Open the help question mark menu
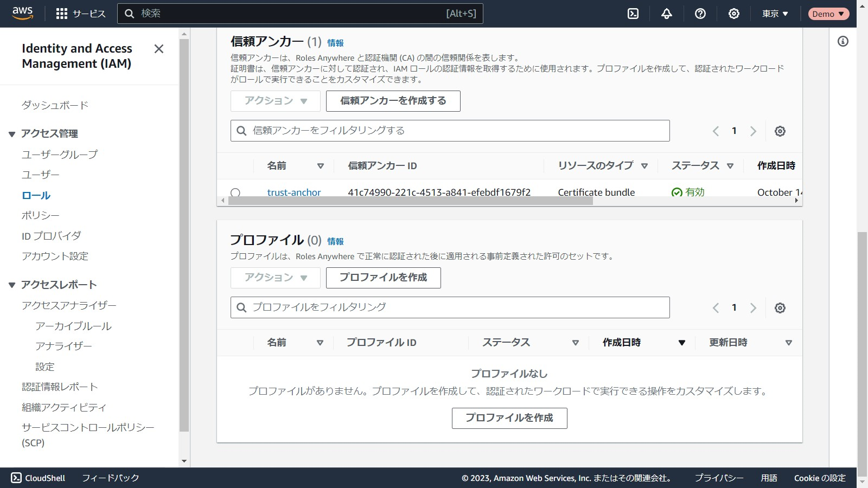The image size is (868, 488). [x=700, y=14]
